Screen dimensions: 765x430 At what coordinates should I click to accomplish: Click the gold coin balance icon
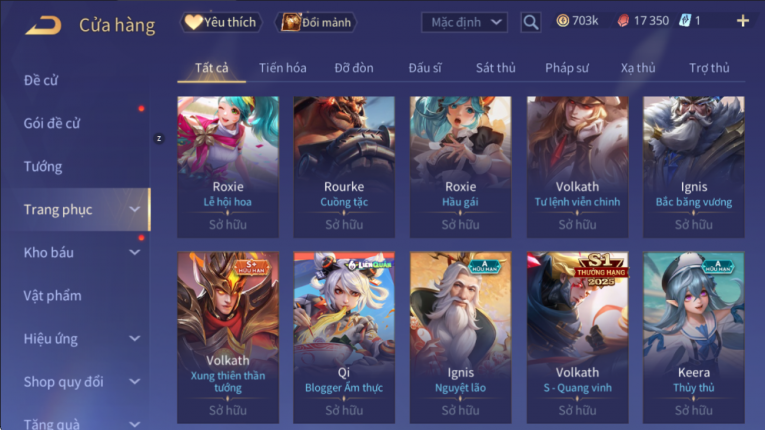(x=563, y=20)
